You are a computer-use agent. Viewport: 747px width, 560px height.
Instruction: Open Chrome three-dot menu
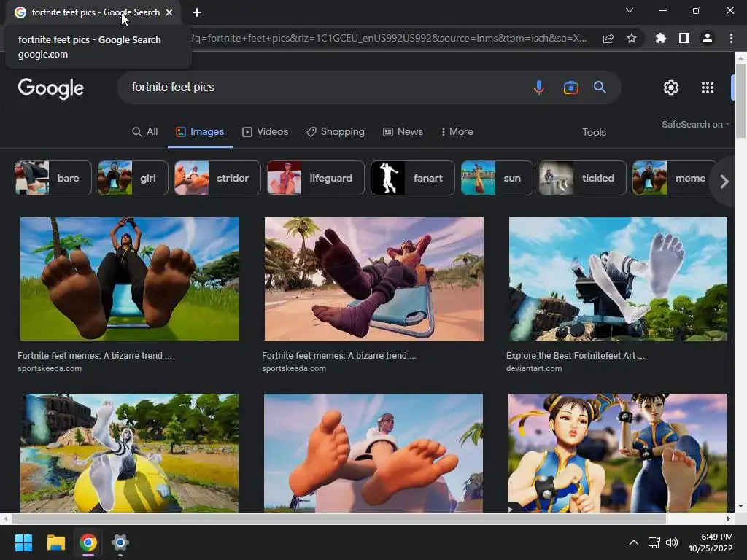click(731, 38)
